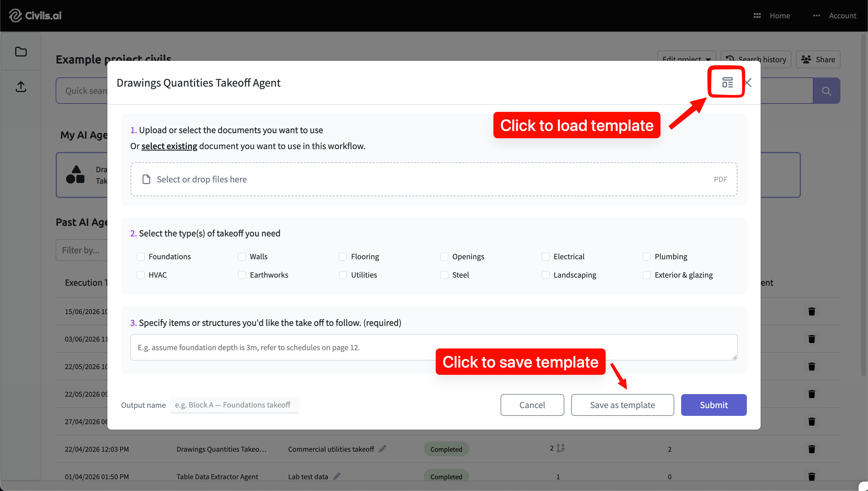This screenshot has height=491, width=868.
Task: Check the Electrical takeoff checkbox
Action: tap(545, 257)
